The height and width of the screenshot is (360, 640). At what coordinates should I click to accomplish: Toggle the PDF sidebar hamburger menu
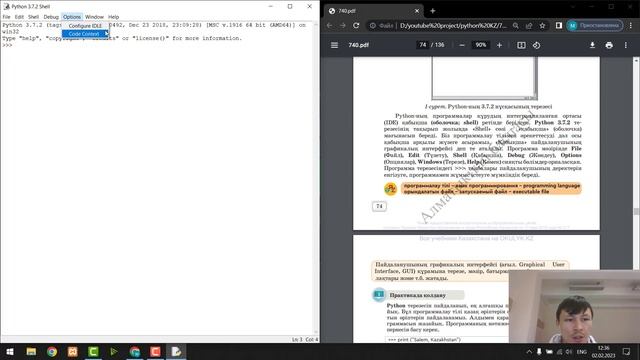coord(334,45)
